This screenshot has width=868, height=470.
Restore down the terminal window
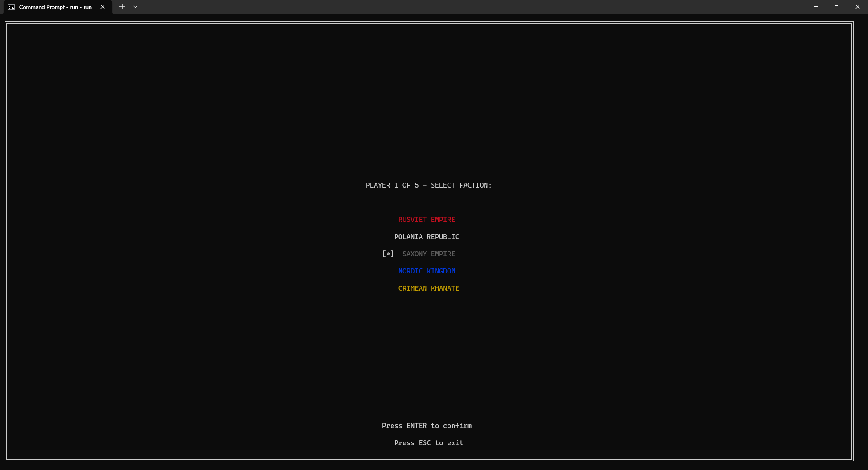837,7
